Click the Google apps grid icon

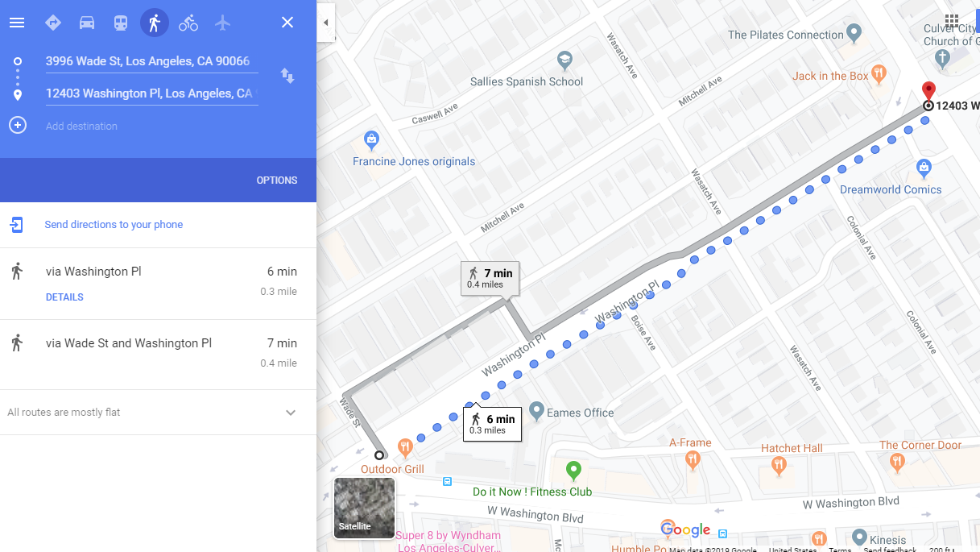(x=952, y=20)
